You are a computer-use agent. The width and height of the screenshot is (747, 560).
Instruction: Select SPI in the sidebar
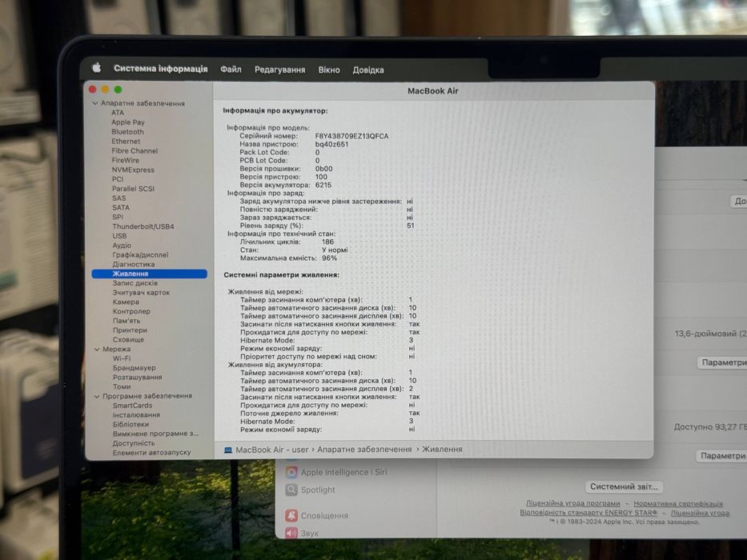[118, 217]
